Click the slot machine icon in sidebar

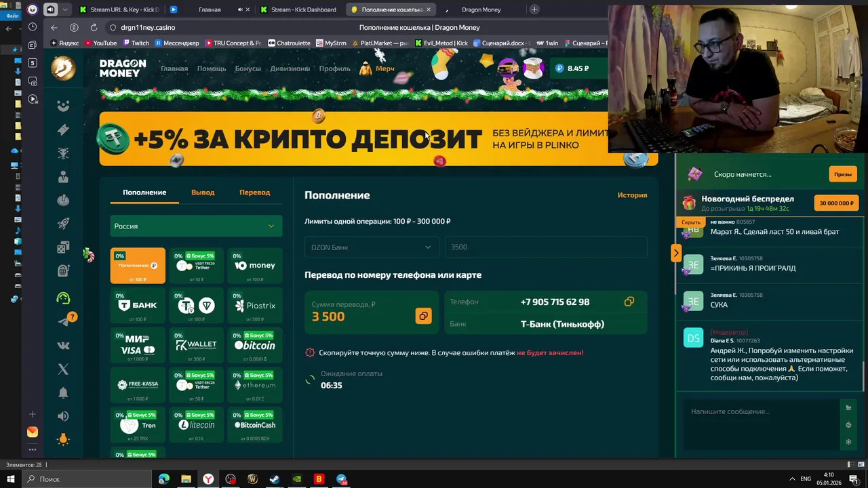coord(63,271)
